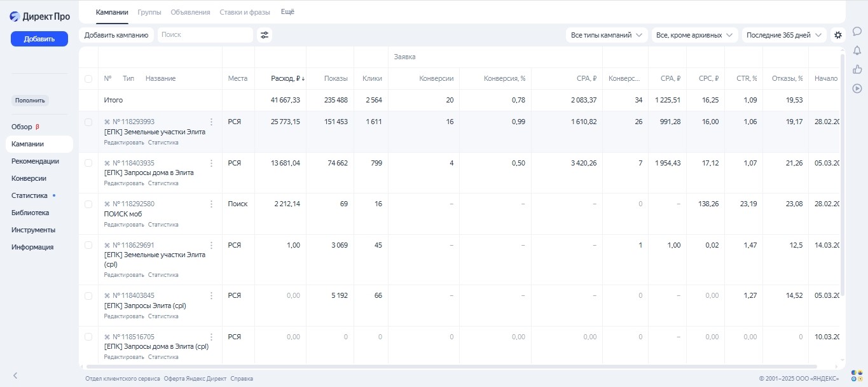Open Рекомендации in the left menu

tap(35, 161)
